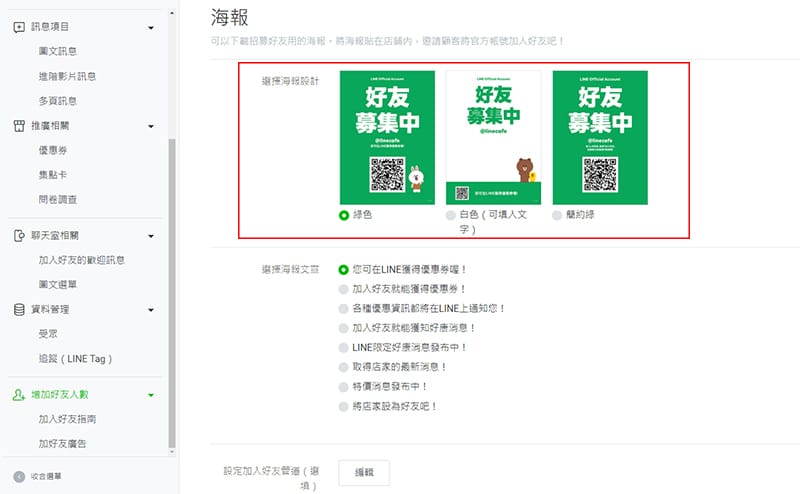Viewport: 800px width, 494px height.
Task: Open 加好友廣告 page
Action: pyautogui.click(x=62, y=443)
